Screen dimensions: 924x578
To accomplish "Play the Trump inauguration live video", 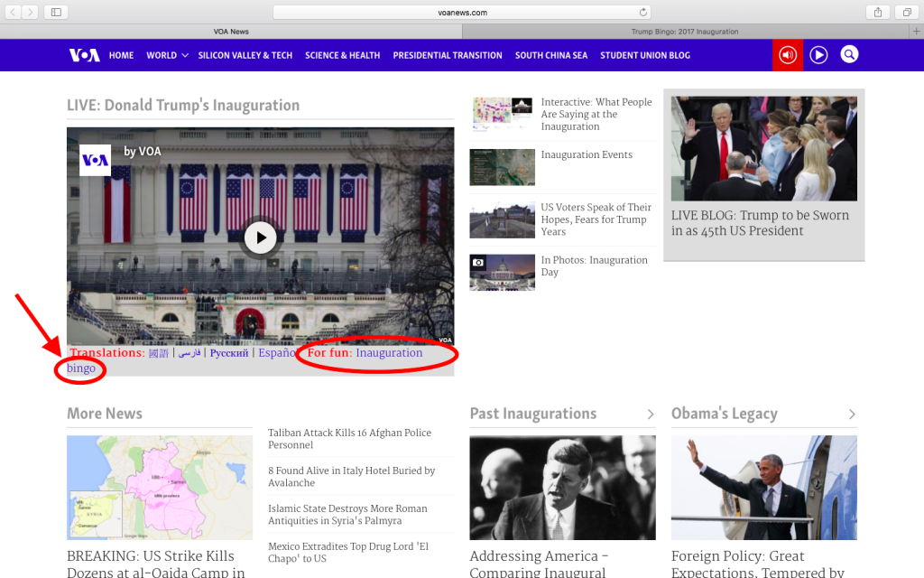I will (260, 238).
